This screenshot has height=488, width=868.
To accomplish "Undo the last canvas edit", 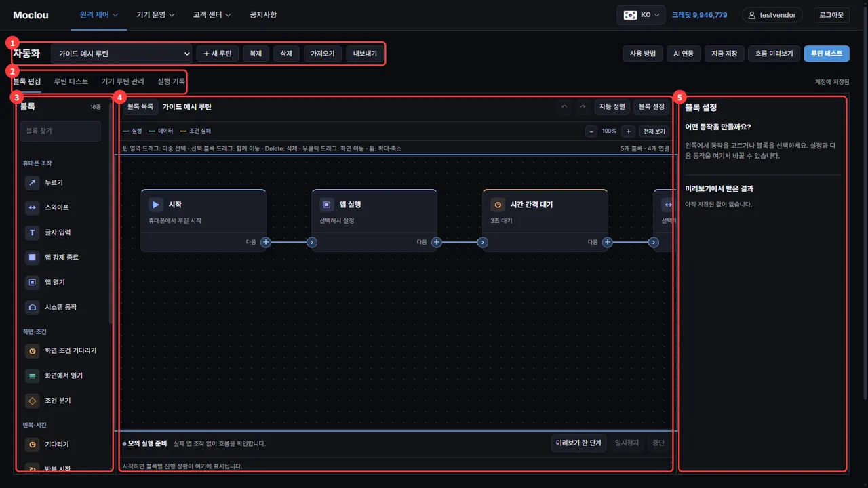I will (x=564, y=107).
